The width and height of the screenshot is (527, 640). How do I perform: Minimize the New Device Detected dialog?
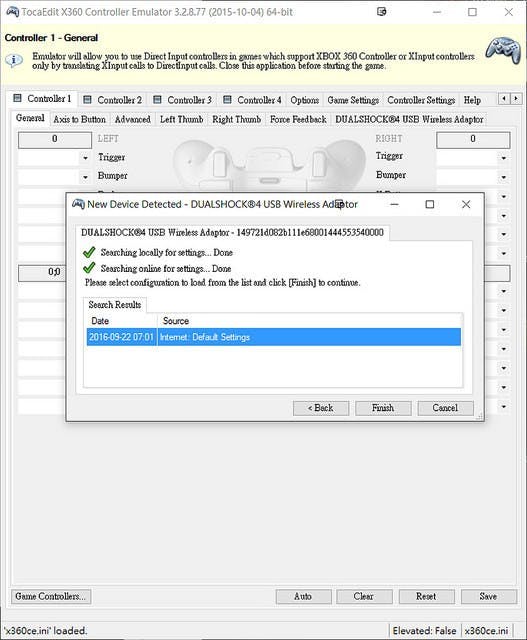pos(394,204)
